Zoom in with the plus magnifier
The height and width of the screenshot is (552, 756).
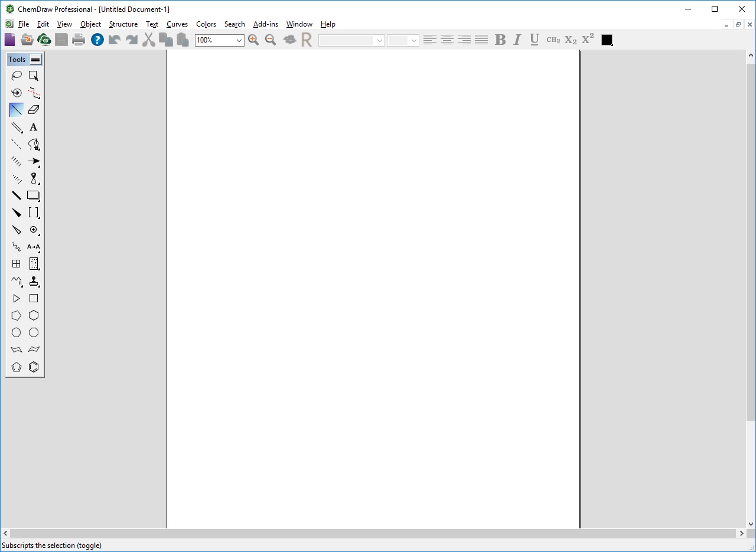pos(253,40)
